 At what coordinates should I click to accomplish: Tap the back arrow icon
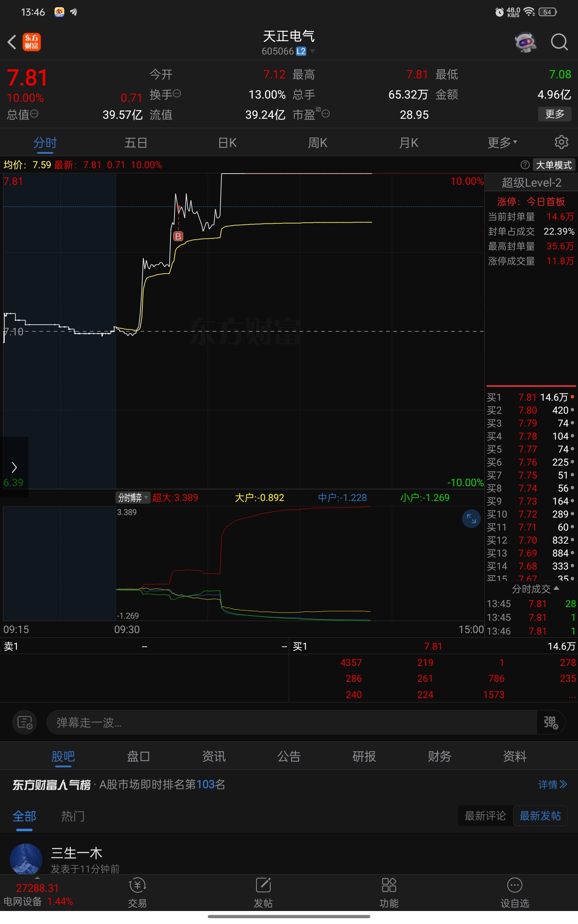coord(12,42)
